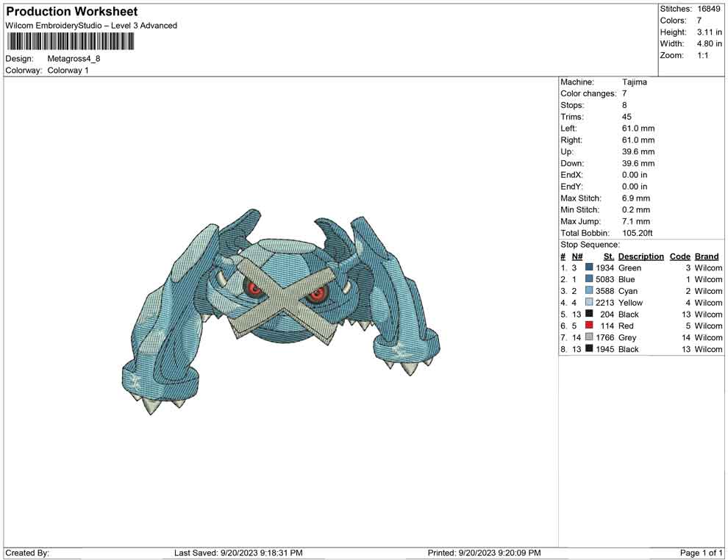Click the Min Stitch value '0.2 mm'
Screen dimensions: 728x560
tap(636, 209)
